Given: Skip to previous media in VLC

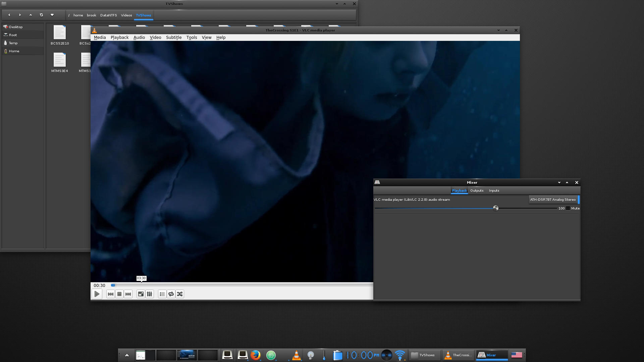Looking at the screenshot, I should click(110, 294).
